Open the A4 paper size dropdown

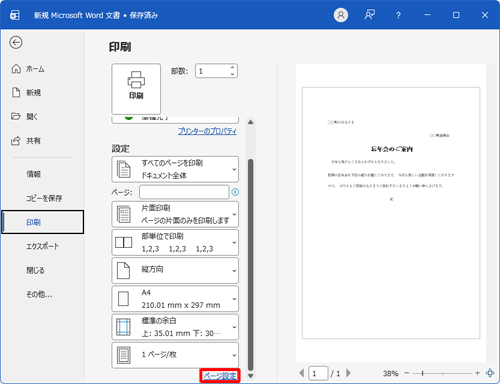[175, 299]
